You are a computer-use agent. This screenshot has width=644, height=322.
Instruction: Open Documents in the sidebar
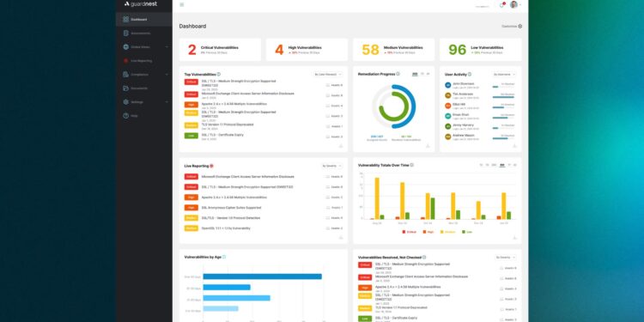143,88
